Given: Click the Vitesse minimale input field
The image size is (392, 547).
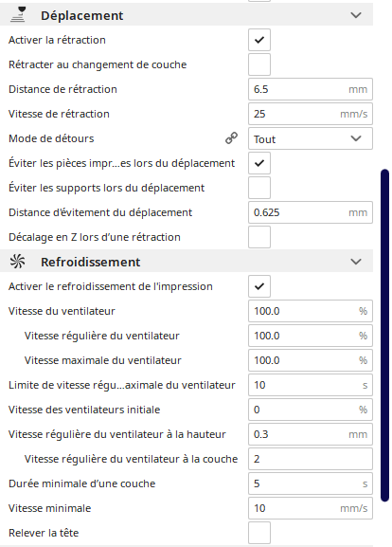Looking at the screenshot, I should point(311,508).
